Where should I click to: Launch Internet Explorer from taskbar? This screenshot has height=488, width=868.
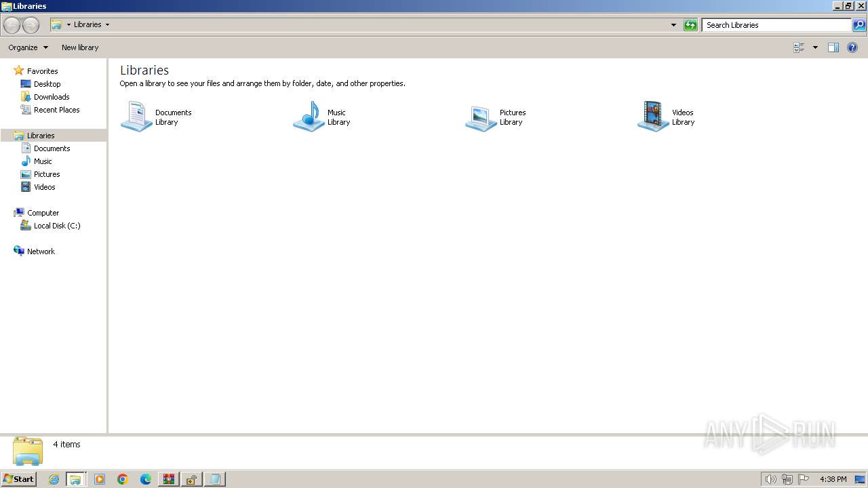click(54, 479)
